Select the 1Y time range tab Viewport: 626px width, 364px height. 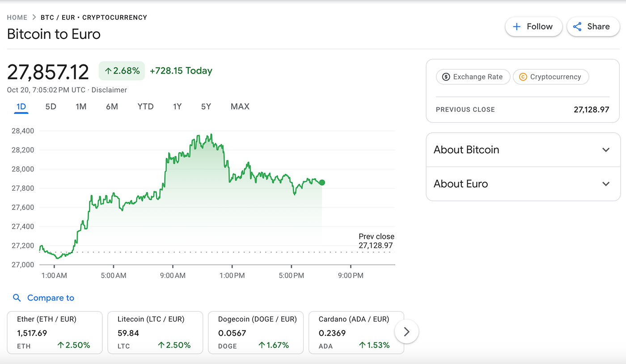point(178,107)
